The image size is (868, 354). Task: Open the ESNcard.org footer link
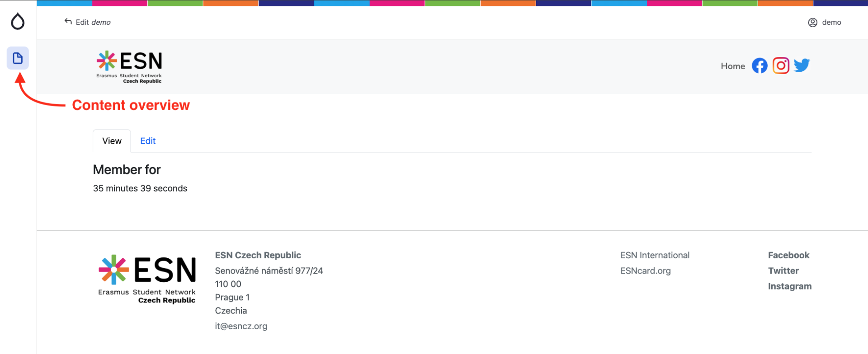[x=645, y=271]
